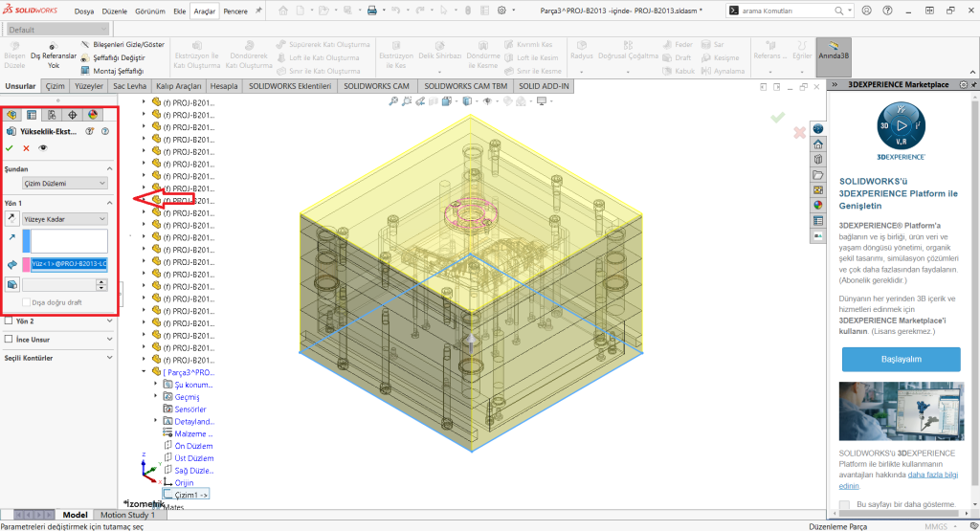Cancel the extrude with the red X
This screenshot has width=980, height=531.
pos(26,148)
